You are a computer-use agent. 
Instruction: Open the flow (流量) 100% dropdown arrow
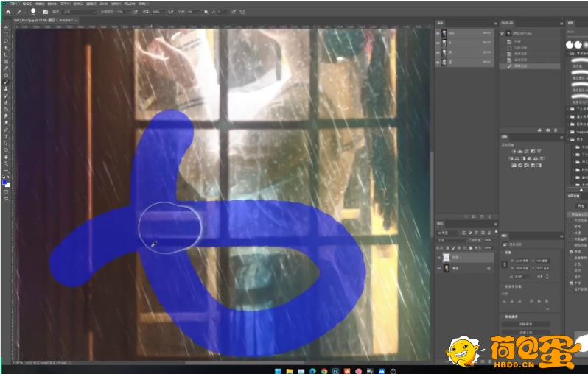pos(163,12)
